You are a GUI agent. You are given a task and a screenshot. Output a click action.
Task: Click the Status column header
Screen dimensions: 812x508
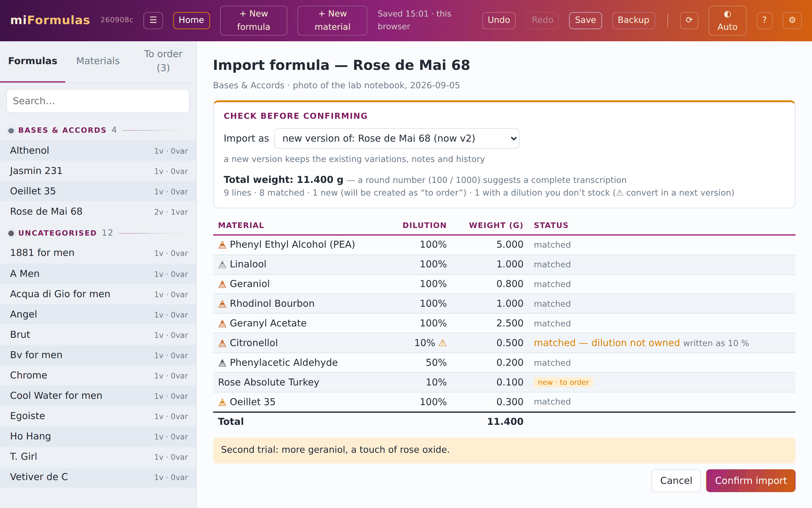click(551, 225)
